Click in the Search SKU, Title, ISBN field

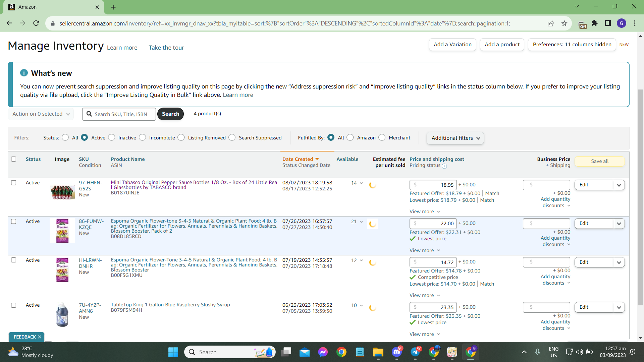(x=119, y=114)
